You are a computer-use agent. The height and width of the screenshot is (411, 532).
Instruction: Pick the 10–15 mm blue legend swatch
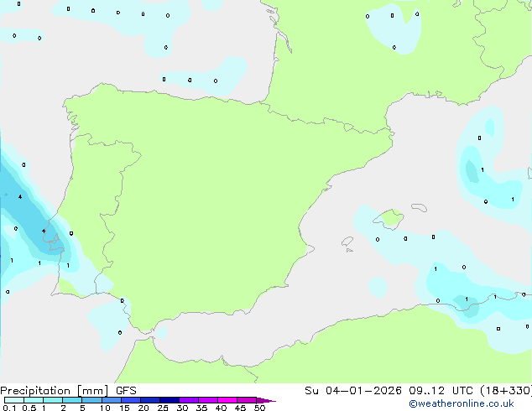(x=112, y=400)
